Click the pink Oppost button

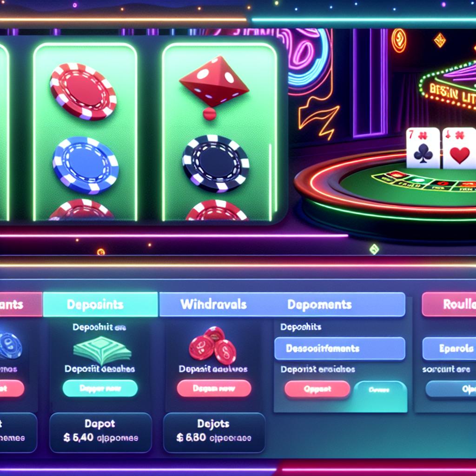[x=317, y=389]
